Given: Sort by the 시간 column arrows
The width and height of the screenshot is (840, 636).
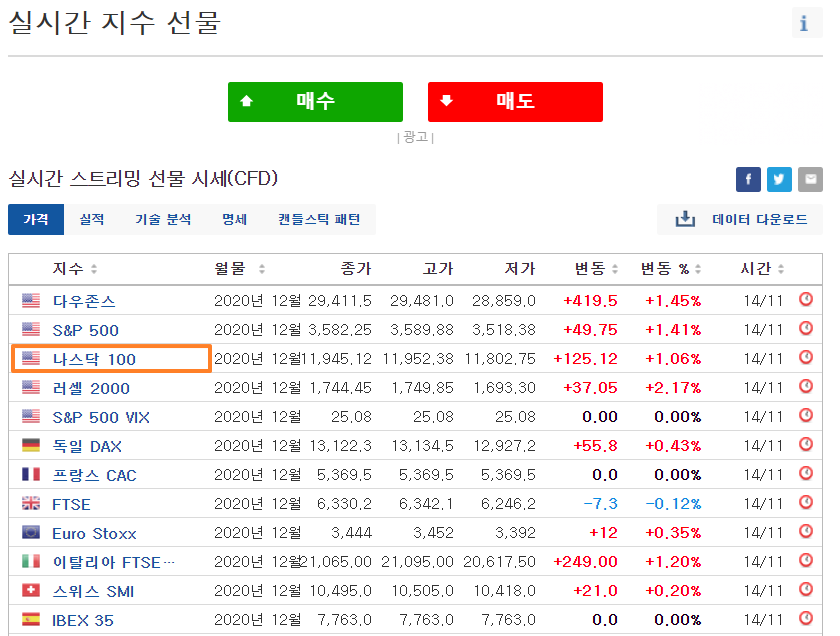Looking at the screenshot, I should click(781, 269).
